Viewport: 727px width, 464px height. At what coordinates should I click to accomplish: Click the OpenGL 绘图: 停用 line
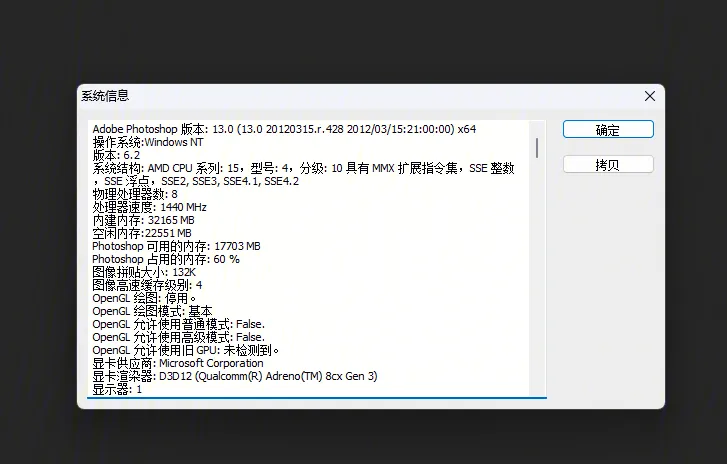[144, 298]
